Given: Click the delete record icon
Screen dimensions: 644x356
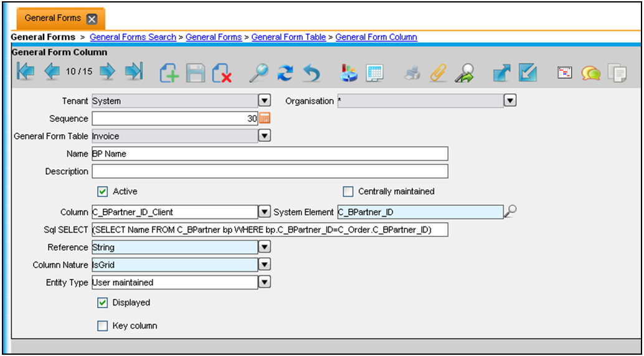Looking at the screenshot, I should [x=222, y=73].
